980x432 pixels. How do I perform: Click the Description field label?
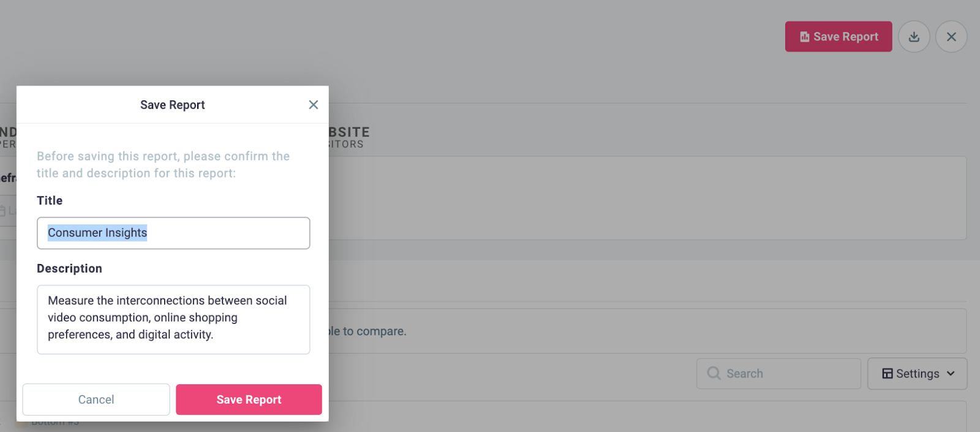tap(69, 268)
